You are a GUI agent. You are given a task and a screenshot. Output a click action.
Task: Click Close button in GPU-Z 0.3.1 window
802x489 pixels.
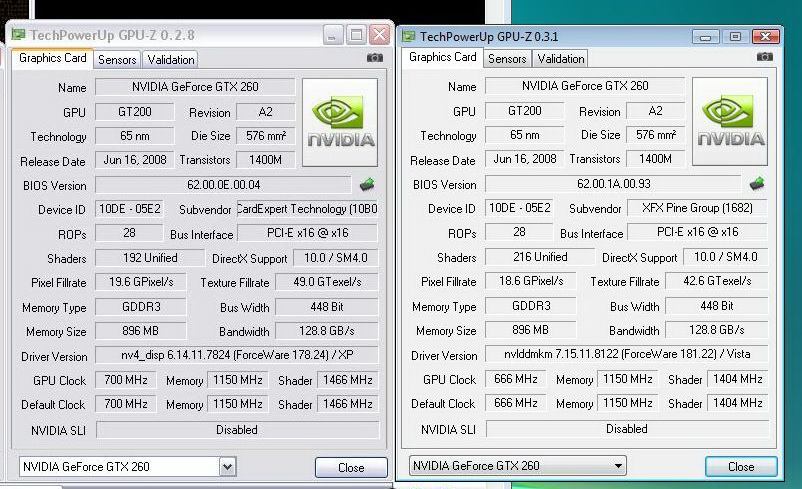coord(741,466)
